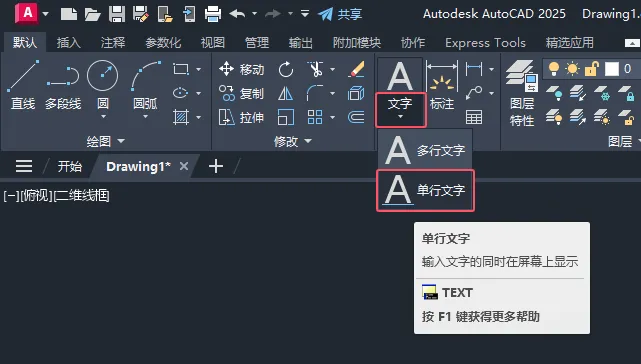Toggle the layer on/off lightbulb
Image resolution: width=641 pixels, height=364 pixels.
(554, 69)
